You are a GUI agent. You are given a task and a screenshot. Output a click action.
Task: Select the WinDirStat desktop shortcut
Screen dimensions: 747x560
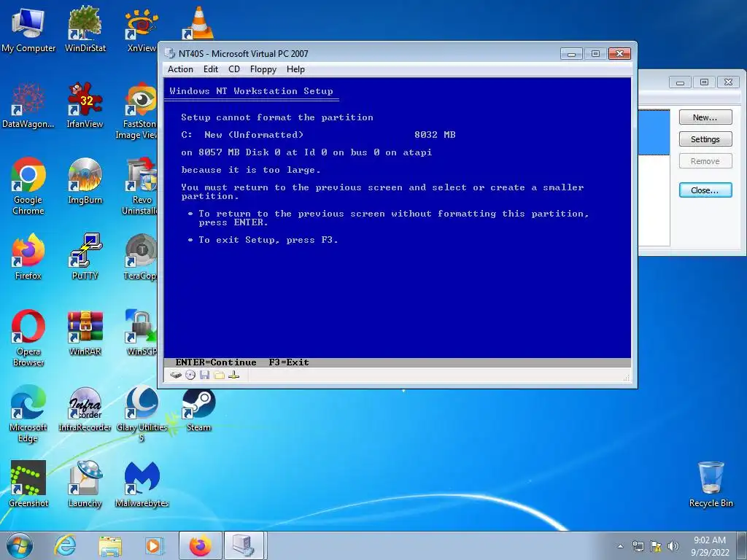[x=85, y=30]
